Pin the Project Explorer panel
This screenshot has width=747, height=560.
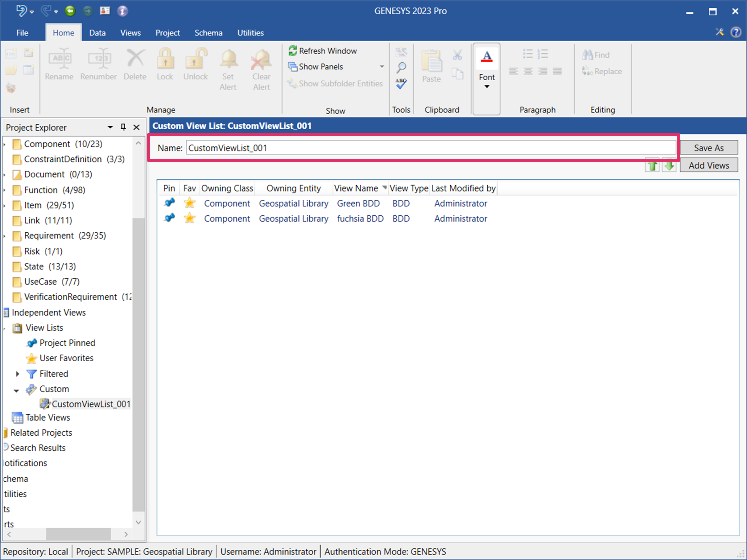coord(123,127)
